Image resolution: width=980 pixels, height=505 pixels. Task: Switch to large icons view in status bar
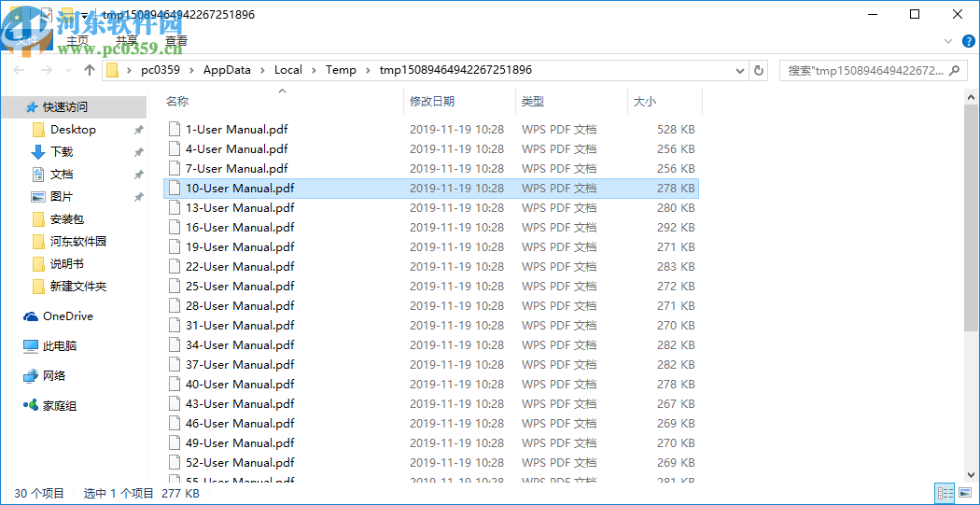(x=964, y=493)
